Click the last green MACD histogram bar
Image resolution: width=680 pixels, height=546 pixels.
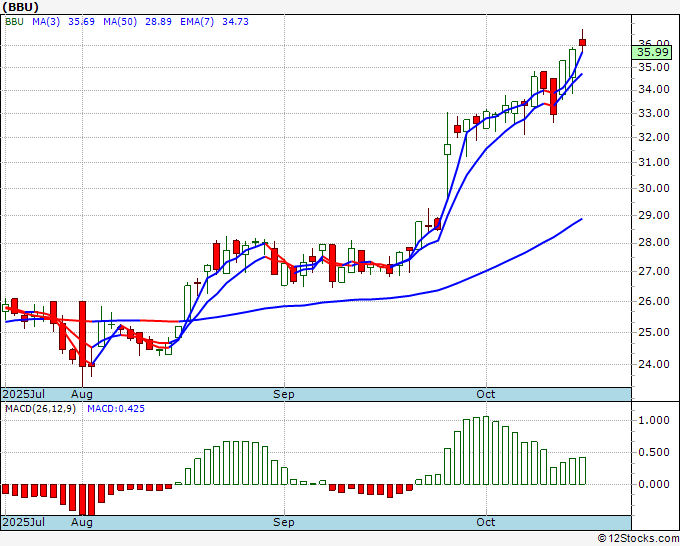tap(582, 471)
